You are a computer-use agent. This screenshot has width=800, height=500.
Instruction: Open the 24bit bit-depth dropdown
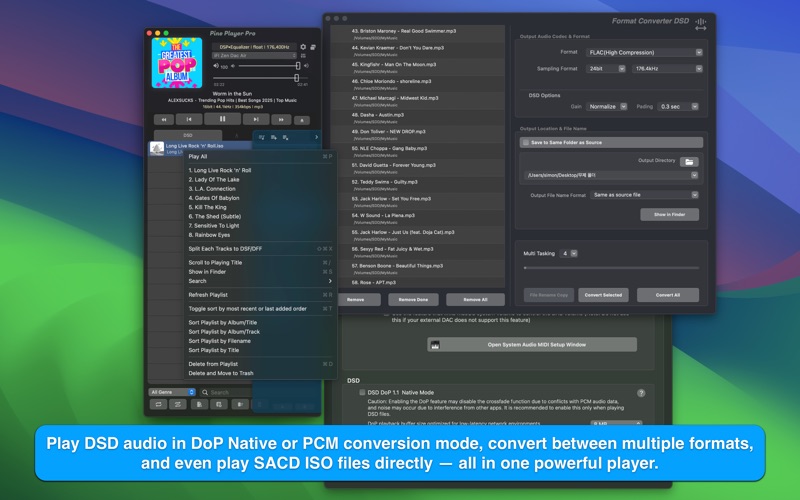(x=606, y=68)
